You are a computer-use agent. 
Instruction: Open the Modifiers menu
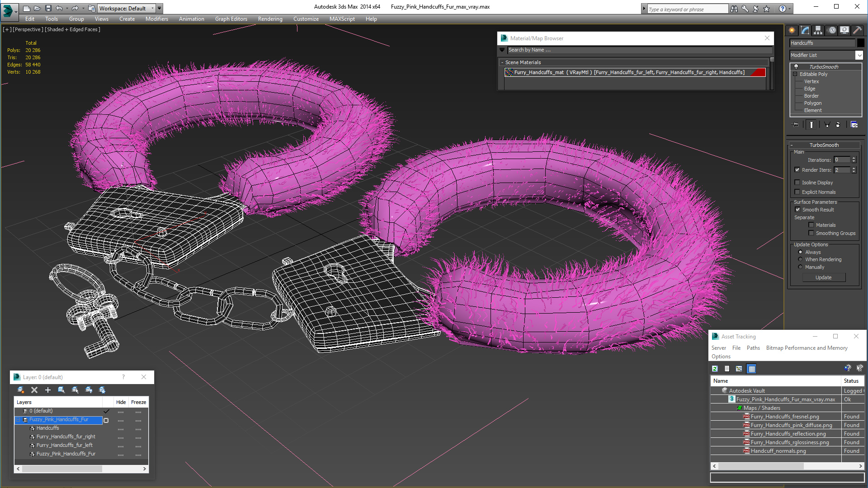pos(156,19)
